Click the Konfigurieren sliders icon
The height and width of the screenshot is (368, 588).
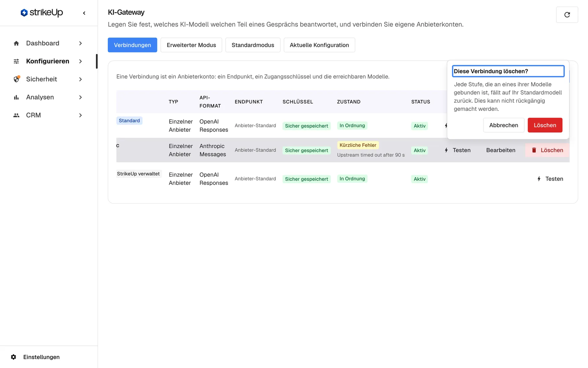coord(16,61)
